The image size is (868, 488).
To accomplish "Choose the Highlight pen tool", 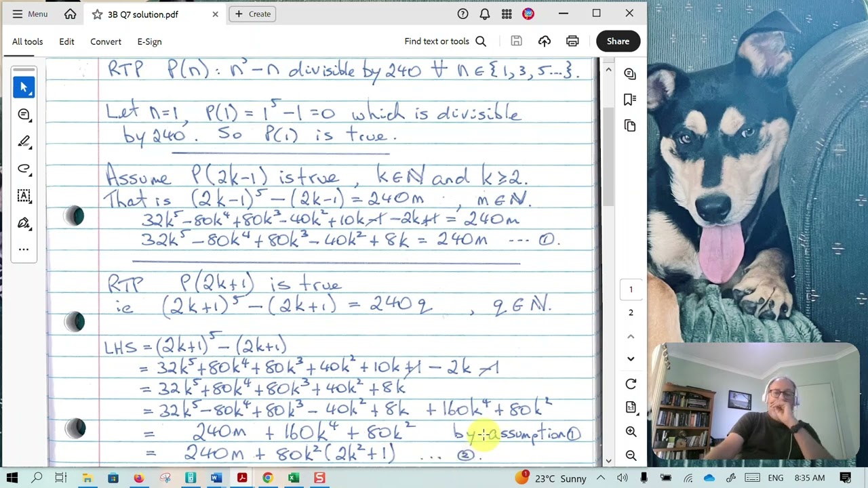I will 24,141.
